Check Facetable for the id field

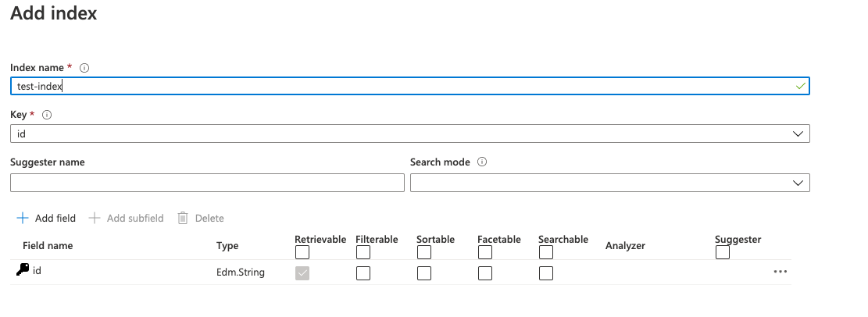pos(485,273)
